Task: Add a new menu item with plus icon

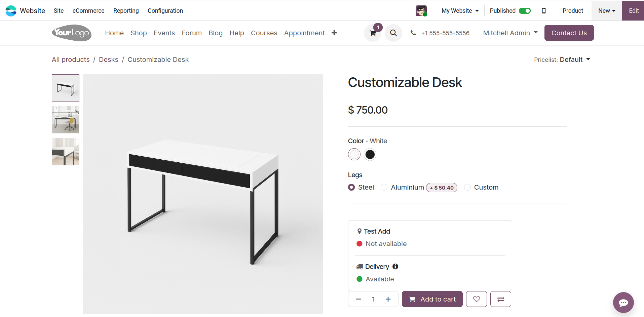Action: [334, 33]
